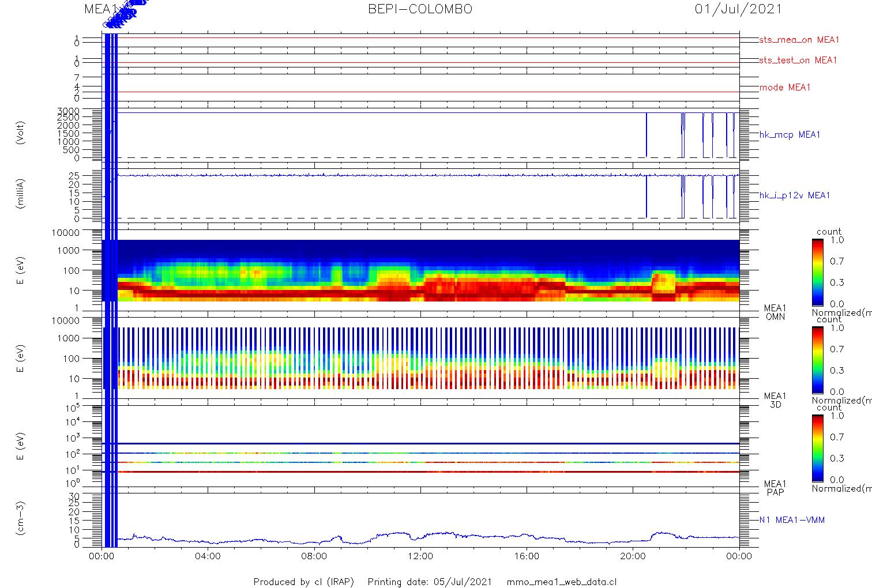This screenshot has width=872, height=588.
Task: Click the 12:00 time axis tick label
Action: coord(420,556)
